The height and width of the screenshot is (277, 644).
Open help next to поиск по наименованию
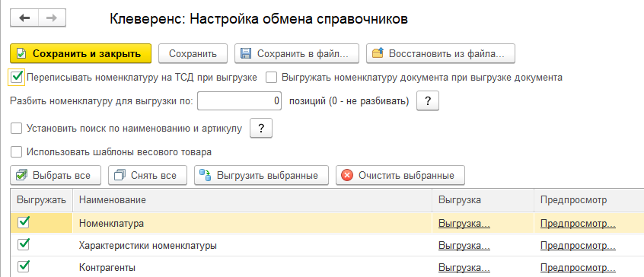pos(261,129)
